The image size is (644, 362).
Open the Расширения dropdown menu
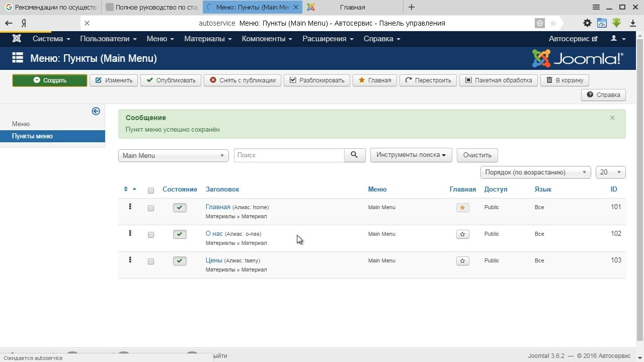[328, 39]
